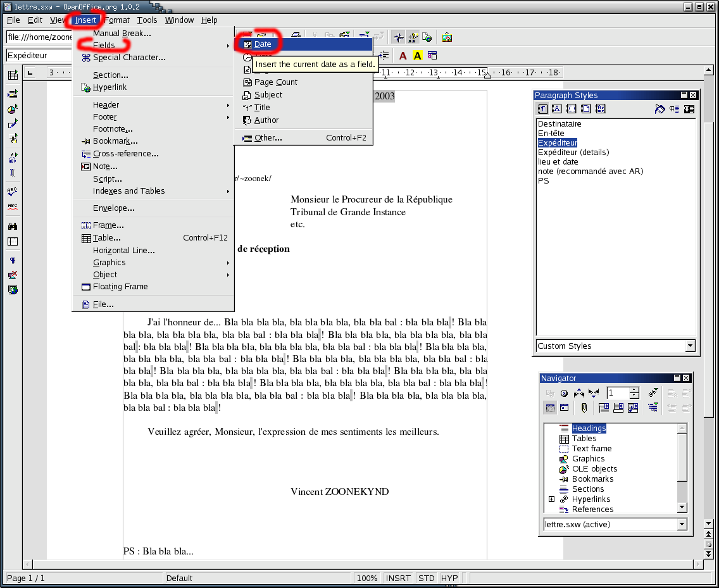Expand the Hyperlinks tree node
719x588 pixels.
click(x=552, y=499)
